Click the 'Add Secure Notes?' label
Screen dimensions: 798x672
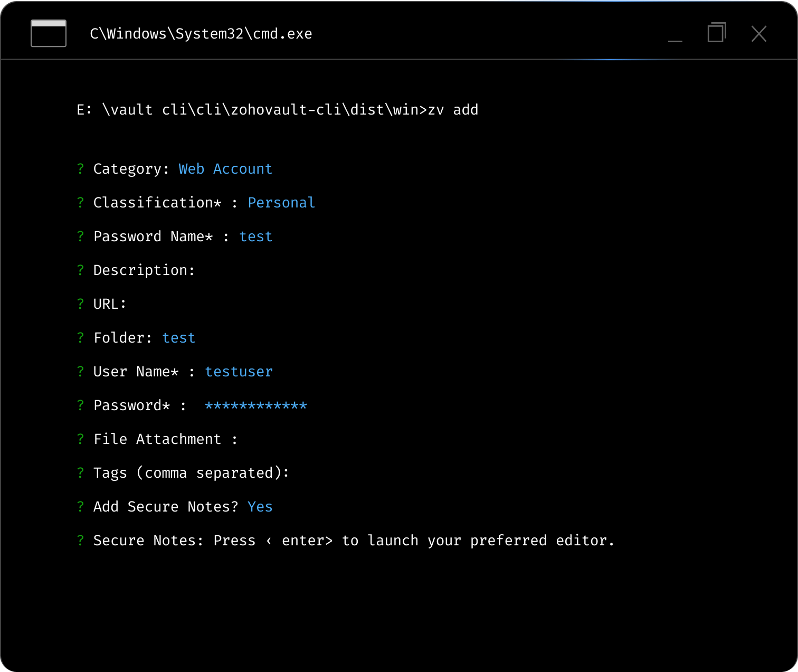(x=166, y=507)
